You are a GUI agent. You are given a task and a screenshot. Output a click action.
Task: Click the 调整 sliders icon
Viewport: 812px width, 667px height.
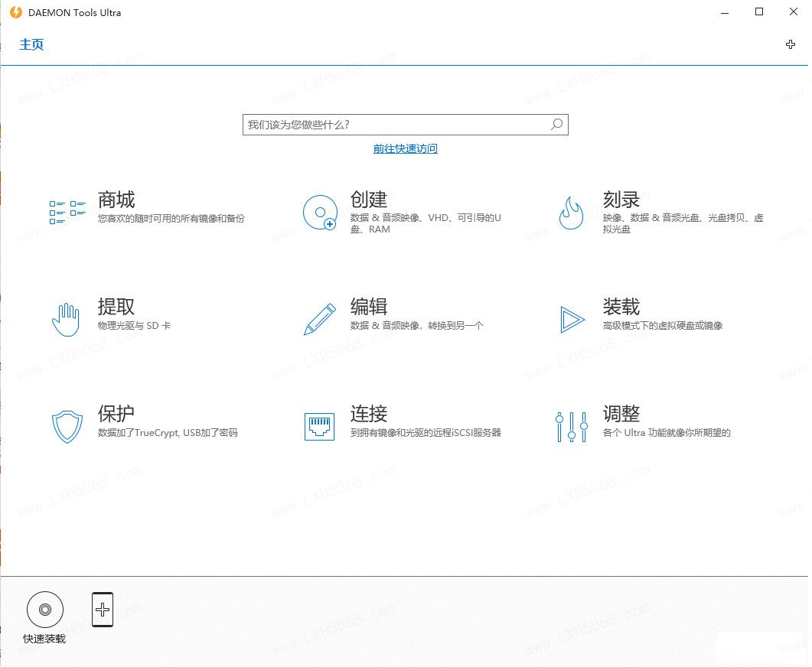[571, 427]
